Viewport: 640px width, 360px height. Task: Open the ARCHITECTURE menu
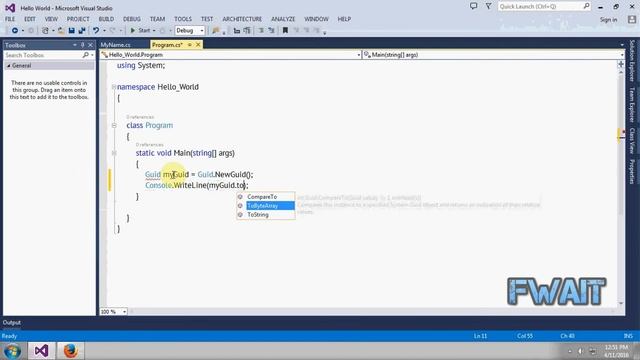coord(242,19)
